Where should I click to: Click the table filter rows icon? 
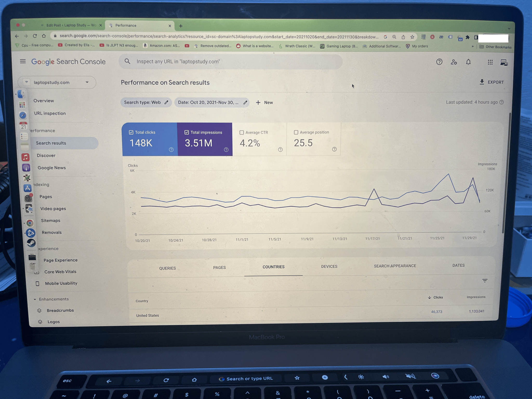484,281
